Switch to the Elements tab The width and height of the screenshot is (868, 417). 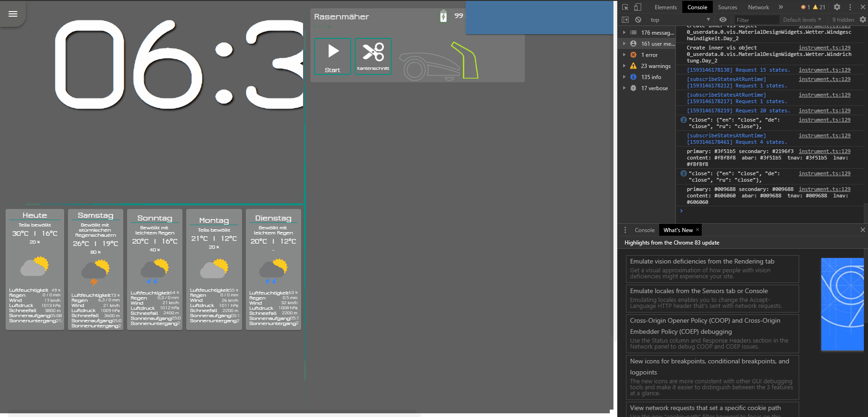pos(665,7)
